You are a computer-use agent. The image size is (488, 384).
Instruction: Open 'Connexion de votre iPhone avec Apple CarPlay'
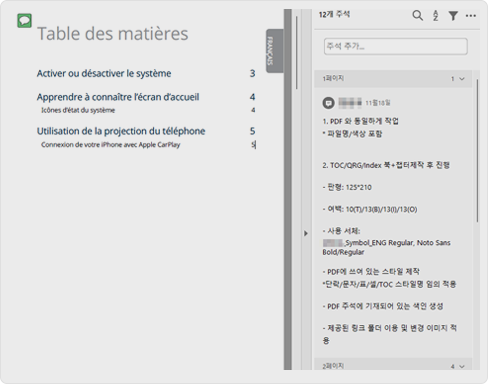[x=111, y=145]
